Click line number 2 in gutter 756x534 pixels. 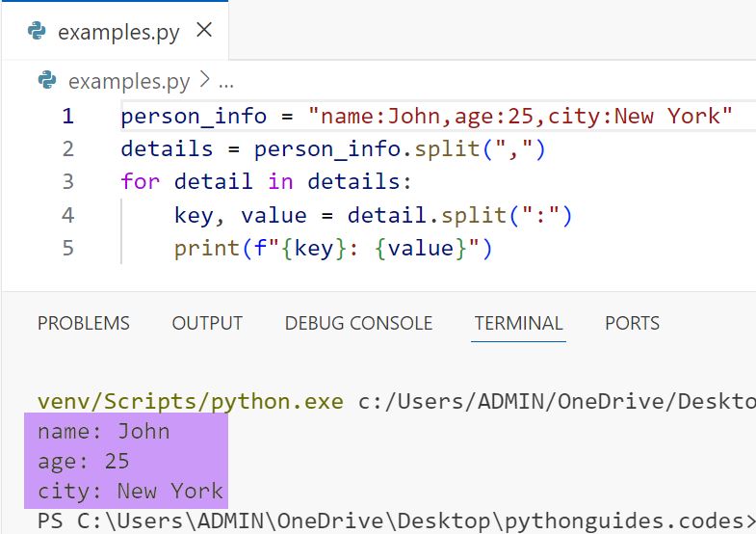[68, 148]
